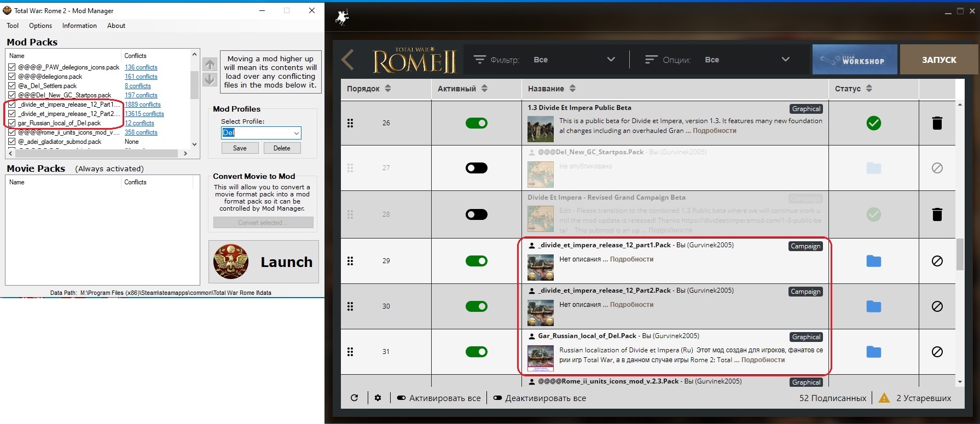980x424 pixels.
Task: Click the refresh icon in the bottom bar
Action: tap(354, 398)
